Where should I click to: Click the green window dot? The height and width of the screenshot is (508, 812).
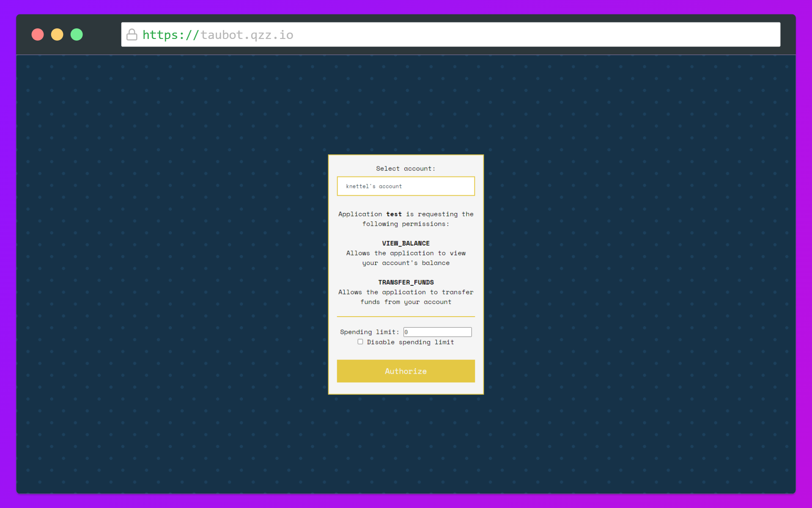[x=77, y=35]
